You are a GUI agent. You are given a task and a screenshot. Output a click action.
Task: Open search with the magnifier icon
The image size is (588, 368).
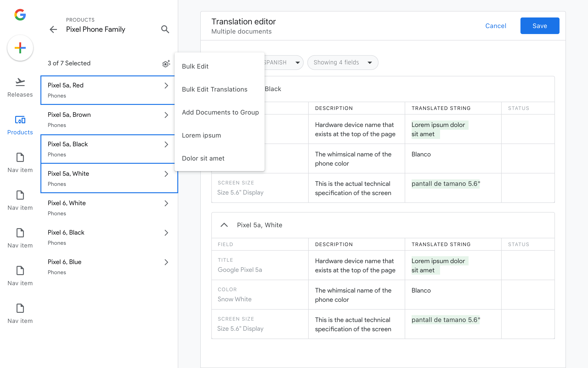click(x=165, y=29)
